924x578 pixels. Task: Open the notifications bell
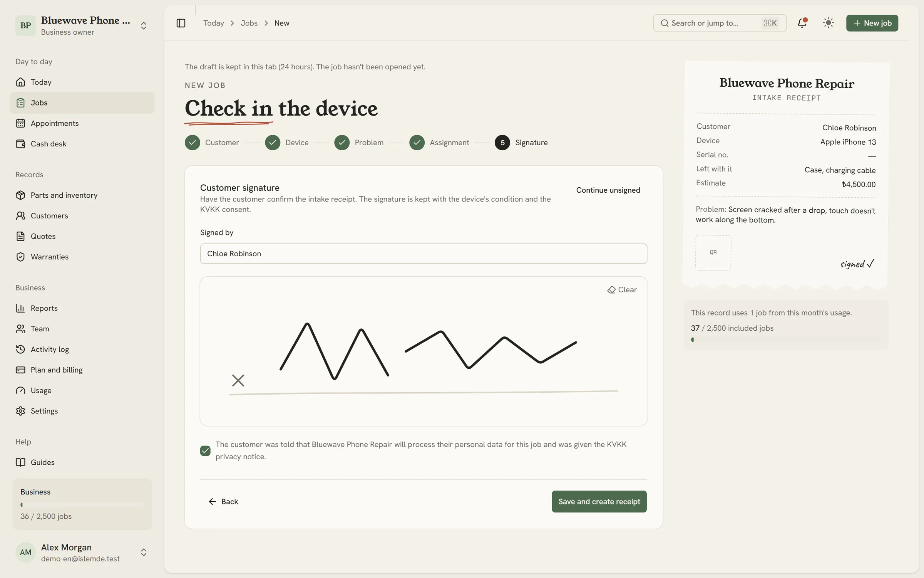(x=802, y=23)
